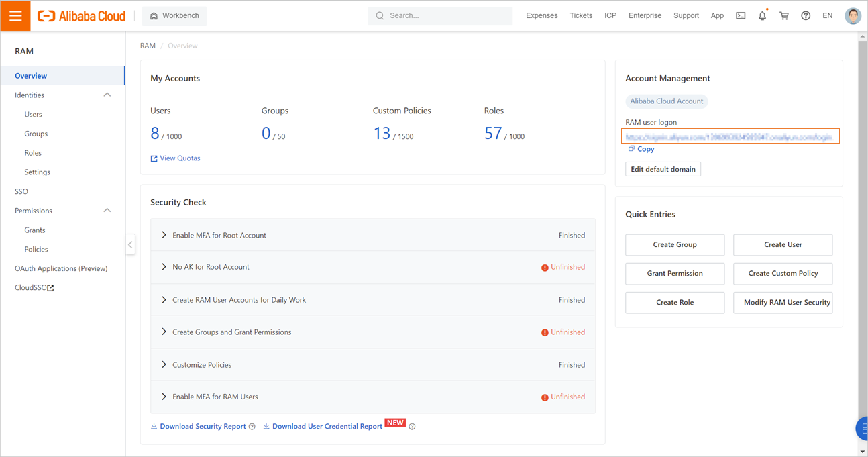Open the Enterprise menu
868x457 pixels.
(645, 15)
